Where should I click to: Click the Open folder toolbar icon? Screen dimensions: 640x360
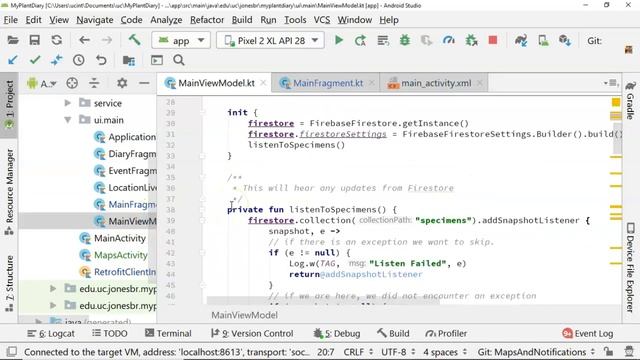point(13,40)
